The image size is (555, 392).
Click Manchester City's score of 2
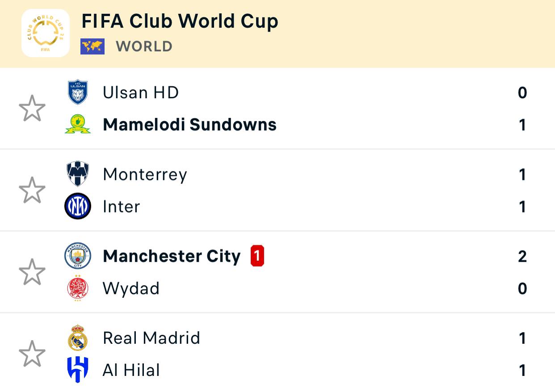(x=522, y=256)
